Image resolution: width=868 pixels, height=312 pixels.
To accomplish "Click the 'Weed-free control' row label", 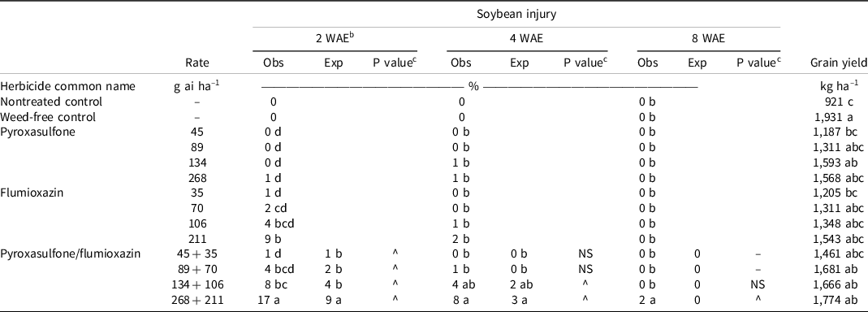I will 48,118.
